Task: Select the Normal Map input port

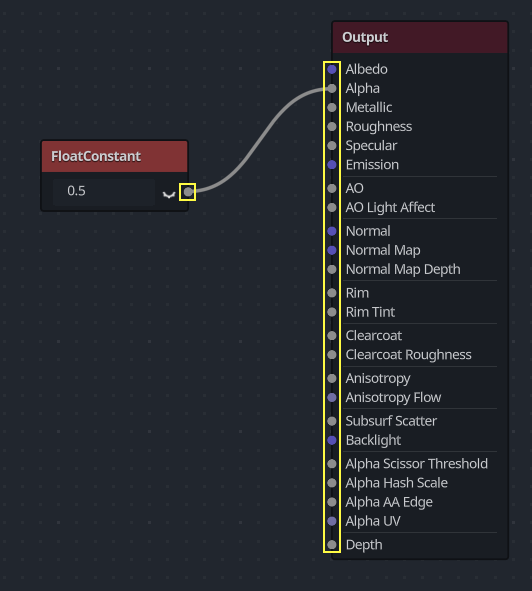Action: pyautogui.click(x=332, y=250)
